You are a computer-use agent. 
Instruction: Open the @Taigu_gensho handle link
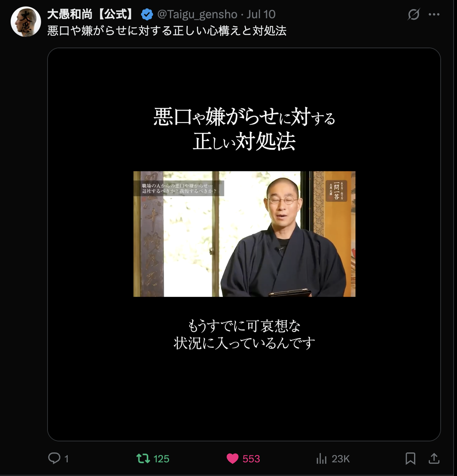click(197, 14)
